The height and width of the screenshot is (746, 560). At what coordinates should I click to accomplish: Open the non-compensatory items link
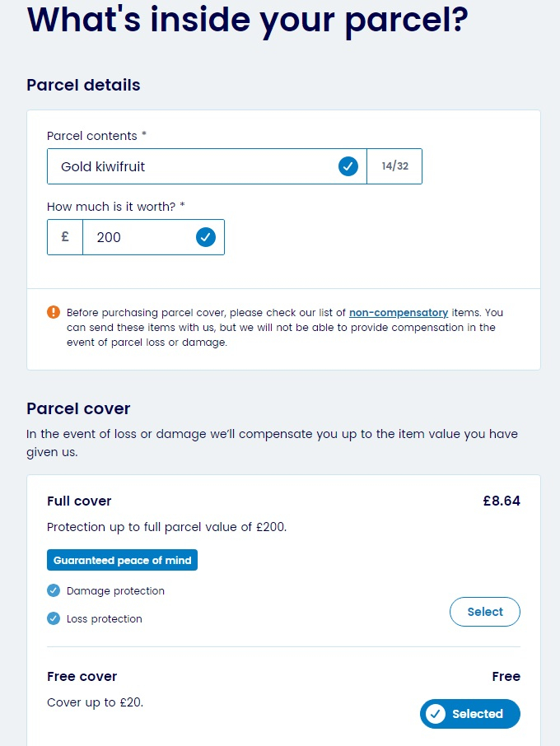(399, 313)
